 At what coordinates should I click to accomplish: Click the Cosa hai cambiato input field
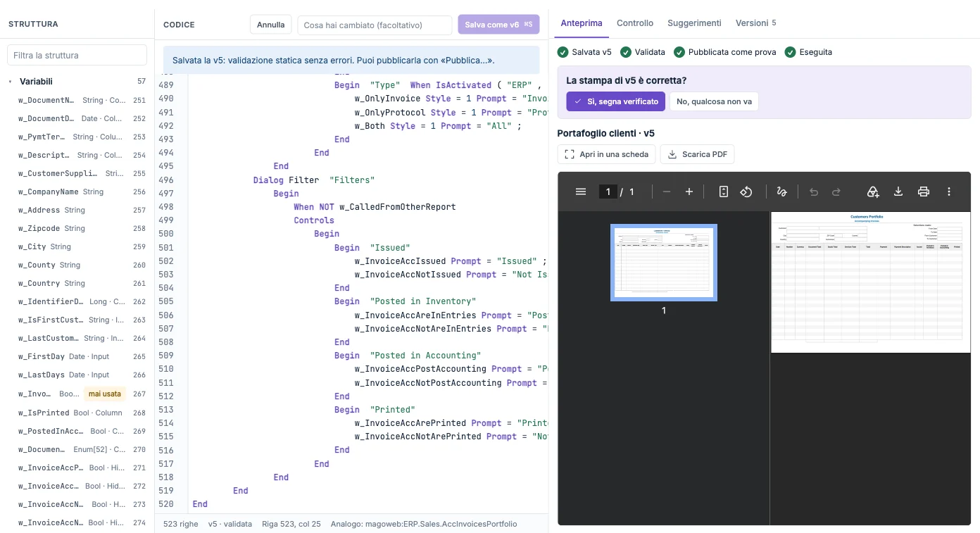375,25
